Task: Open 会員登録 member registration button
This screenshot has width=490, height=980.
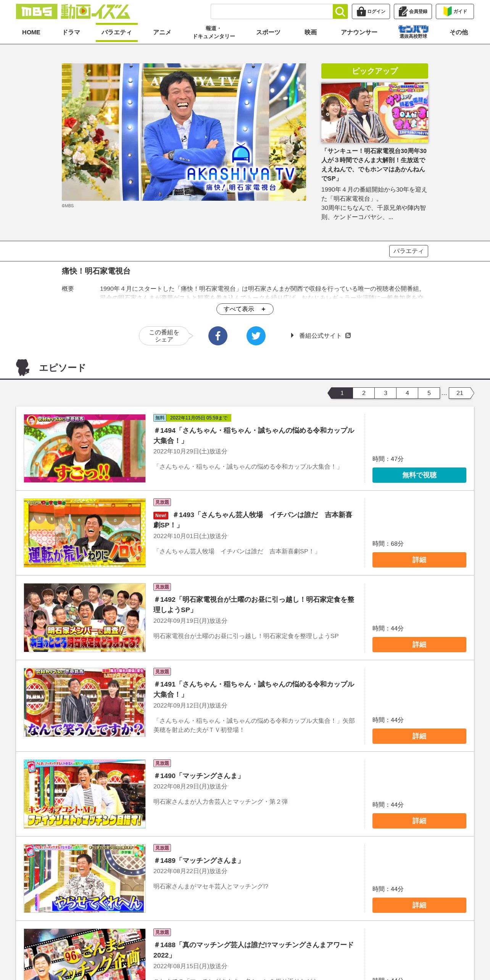Action: click(413, 11)
